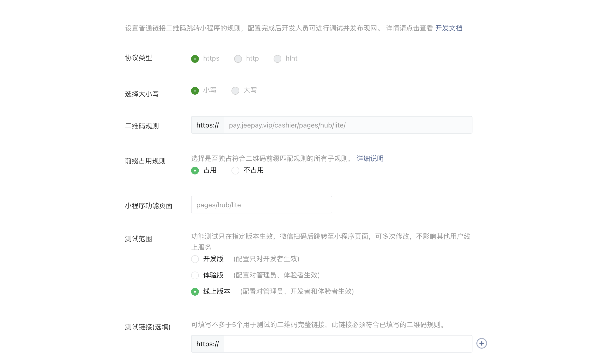Viewport: 609px width, 364px height.
Task: Click https:// prefix of test link field
Action: 207,344
